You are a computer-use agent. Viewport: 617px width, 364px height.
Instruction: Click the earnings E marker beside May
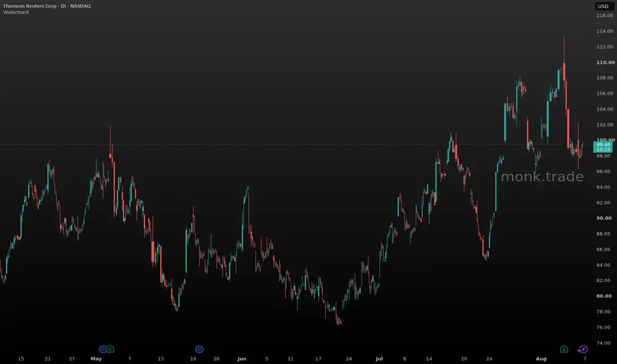(110, 349)
